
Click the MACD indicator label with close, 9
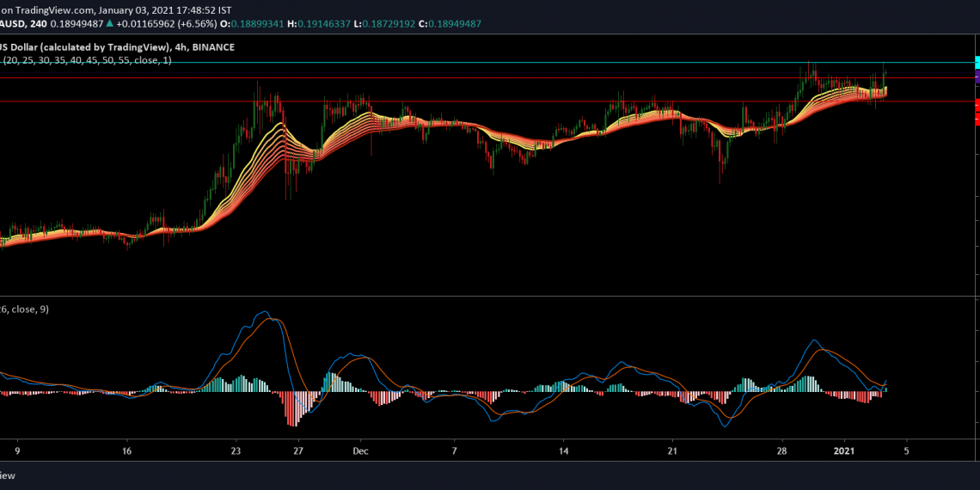[24, 309]
